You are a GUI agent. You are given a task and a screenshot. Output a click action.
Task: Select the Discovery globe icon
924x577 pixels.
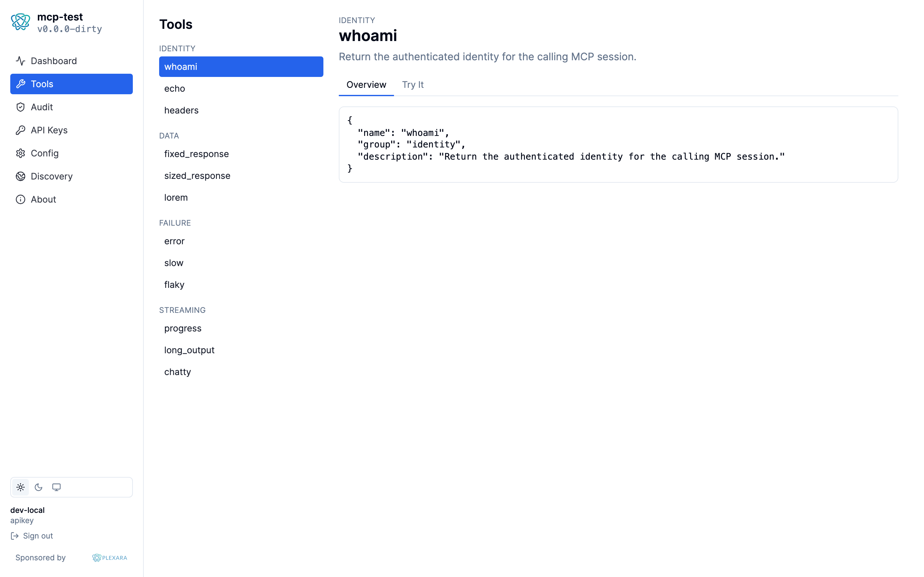20,176
